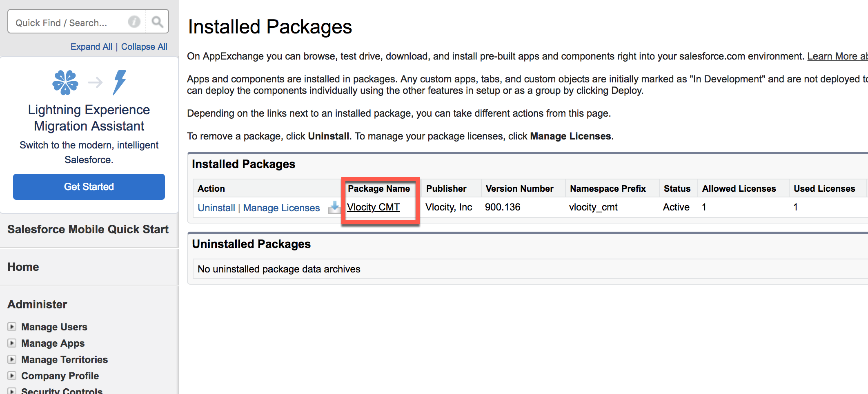Click the Allowed Licenses column header
Image resolution: width=868 pixels, height=394 pixels.
coord(739,188)
